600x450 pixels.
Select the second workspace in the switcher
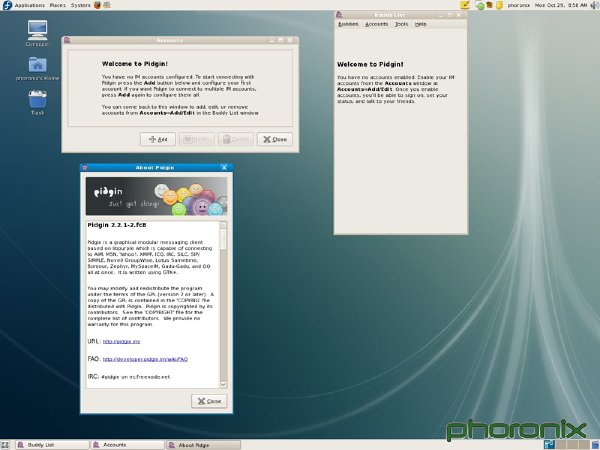pyautogui.click(x=561, y=445)
